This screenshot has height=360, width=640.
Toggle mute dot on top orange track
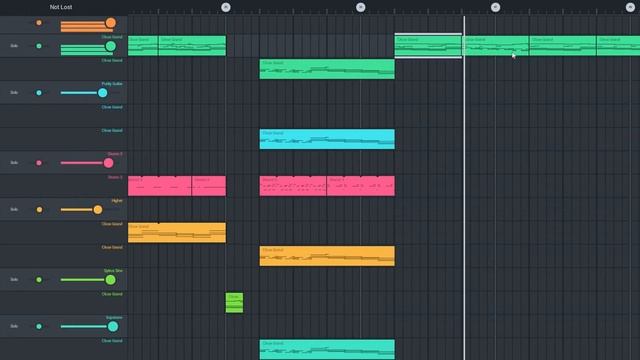click(39, 23)
